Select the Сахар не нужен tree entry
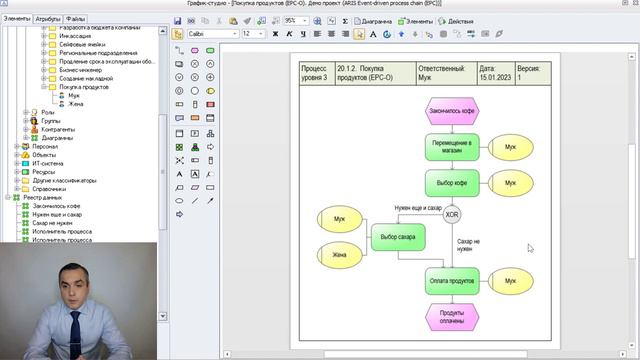 [52, 223]
